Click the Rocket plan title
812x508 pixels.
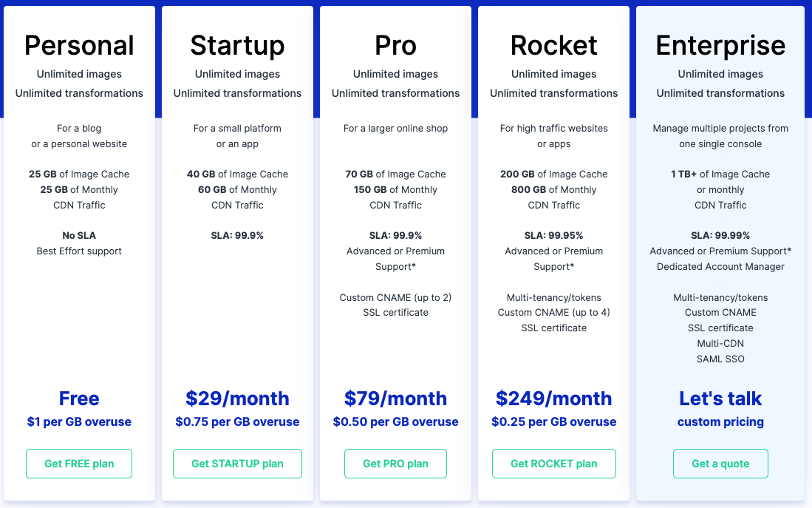553,45
